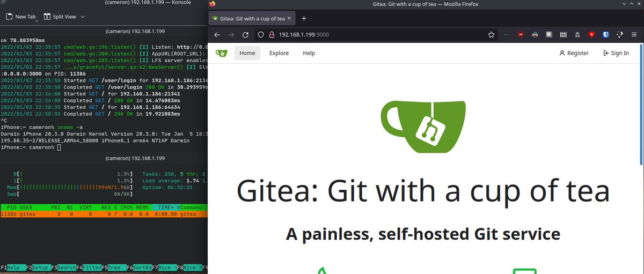644x274 pixels.
Task: Open the Explore item in Gitea navbar
Action: [x=279, y=53]
